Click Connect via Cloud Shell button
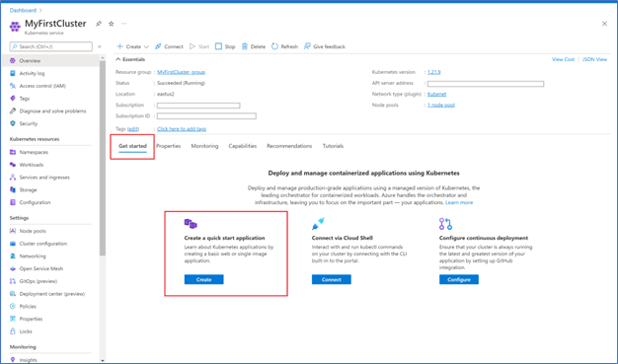This screenshot has height=364, width=618. coord(332,279)
